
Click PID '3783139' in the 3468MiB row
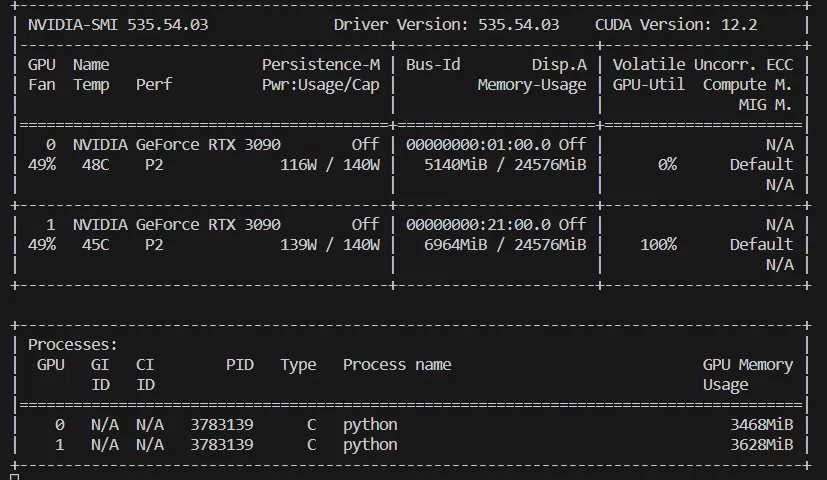222,425
